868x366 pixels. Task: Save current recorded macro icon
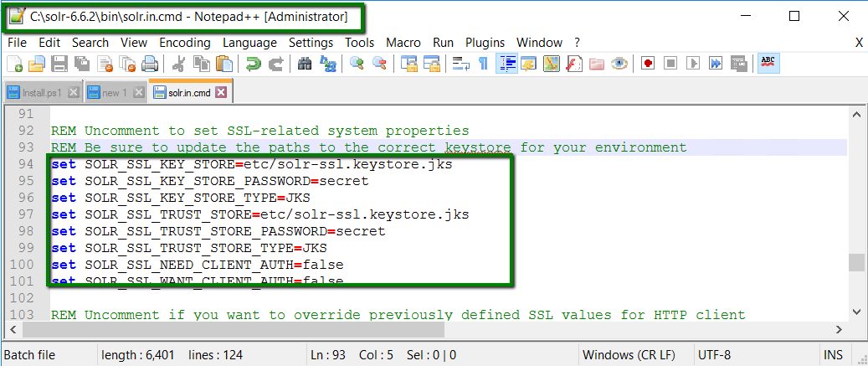738,64
